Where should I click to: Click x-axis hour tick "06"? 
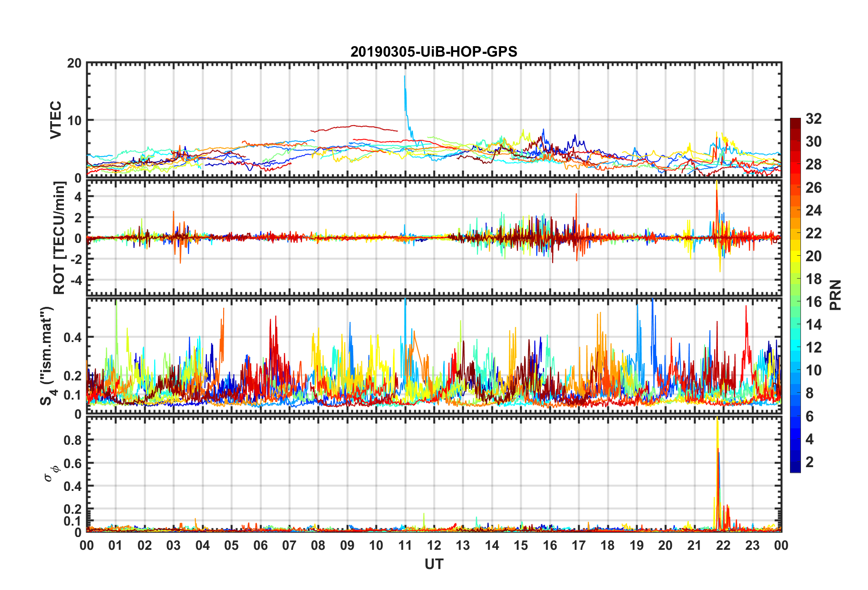pyautogui.click(x=261, y=545)
